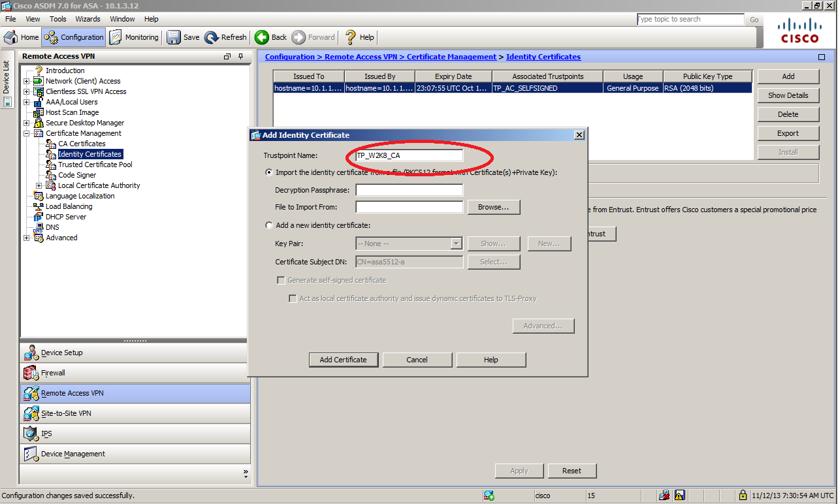838x504 pixels.
Task: Click Cancel in Add Identity Certificate dialog
Action: 417,360
